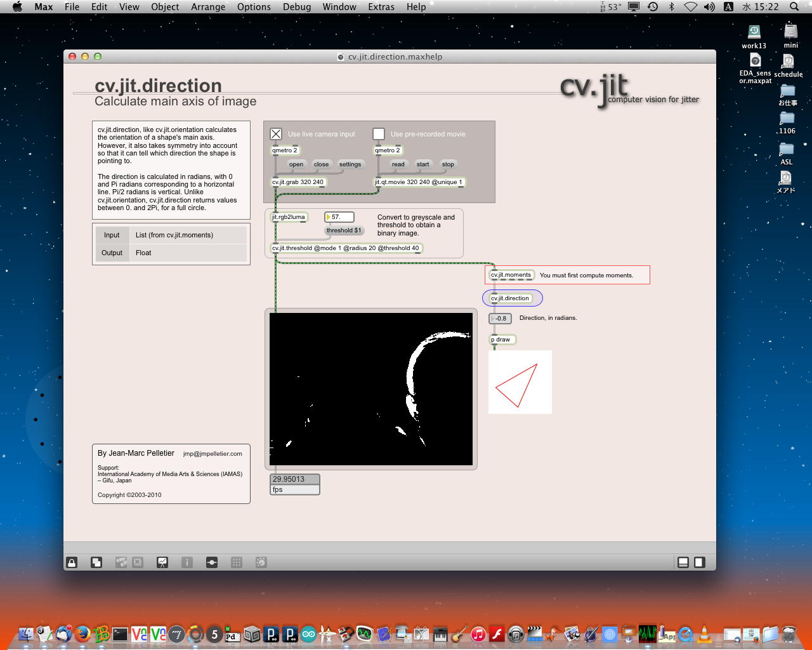The height and width of the screenshot is (650, 812).
Task: Select the cv.jit.moments object
Action: (x=511, y=275)
